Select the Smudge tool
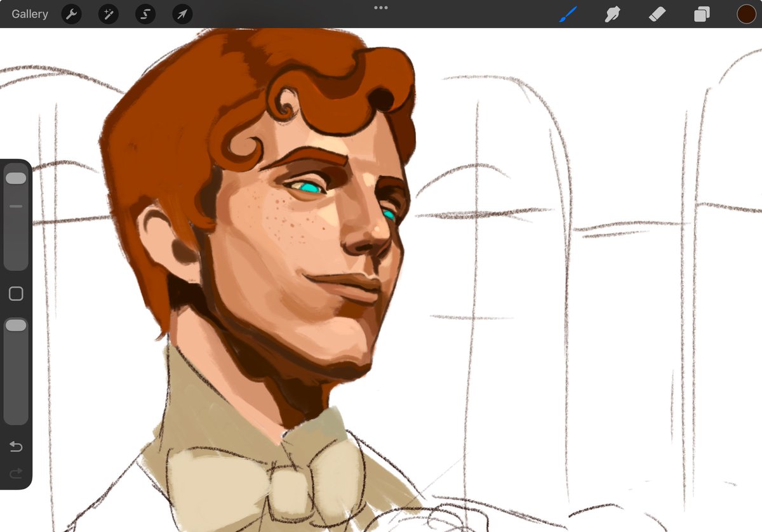This screenshot has width=762, height=532. [612, 14]
